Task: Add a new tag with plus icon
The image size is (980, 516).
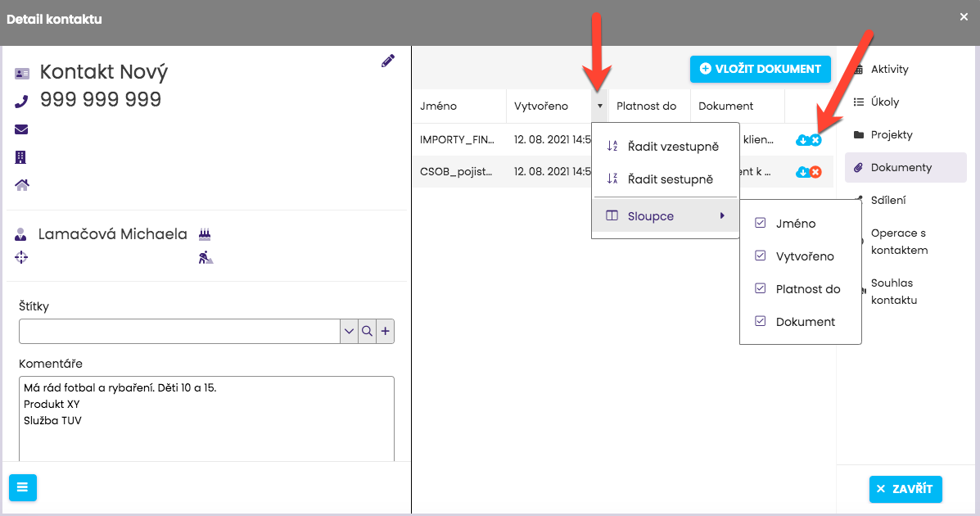Action: click(386, 332)
